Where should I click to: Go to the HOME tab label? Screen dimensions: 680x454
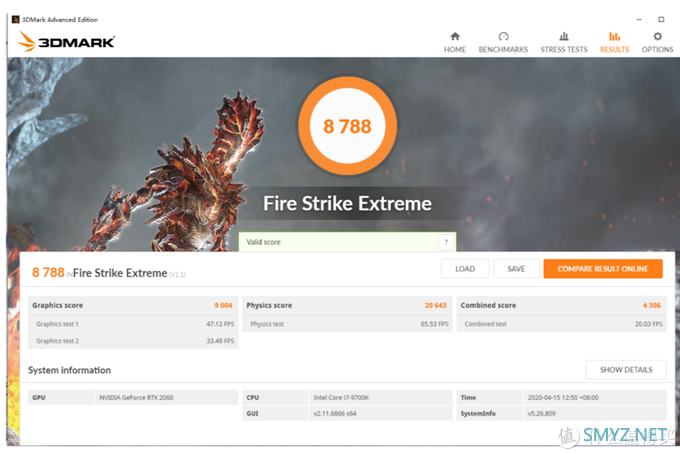point(454,49)
